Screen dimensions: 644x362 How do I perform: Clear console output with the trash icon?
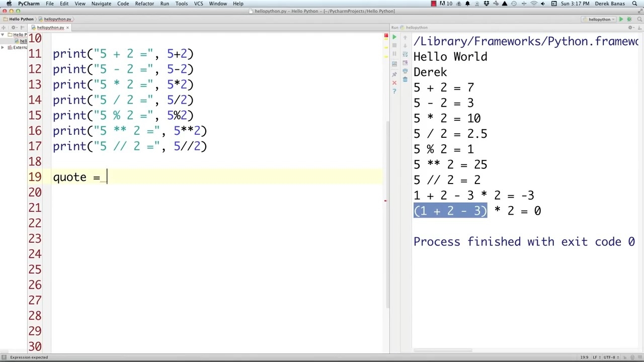coord(405,79)
